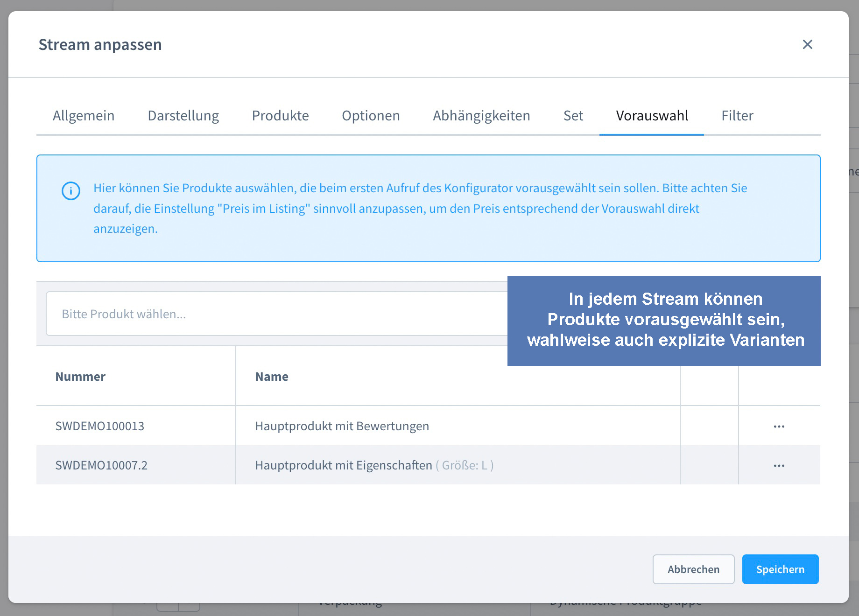859x616 pixels.
Task: Click the Name column header
Action: 458,376
